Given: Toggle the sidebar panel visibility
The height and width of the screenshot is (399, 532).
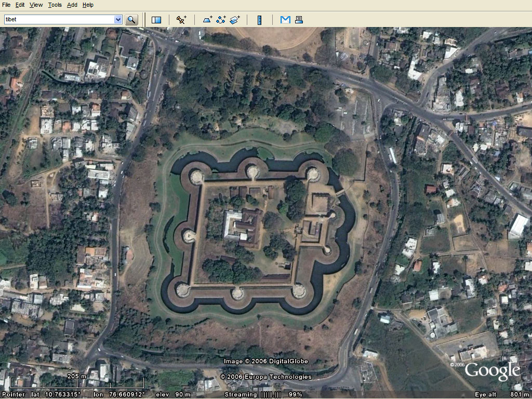Looking at the screenshot, I should [x=156, y=20].
